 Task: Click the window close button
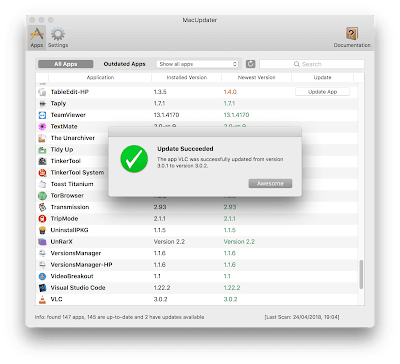tap(32, 20)
